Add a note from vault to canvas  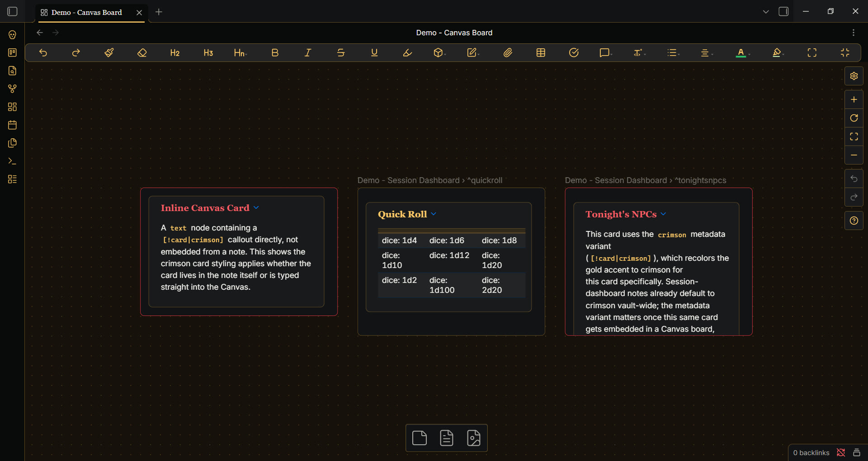click(447, 438)
